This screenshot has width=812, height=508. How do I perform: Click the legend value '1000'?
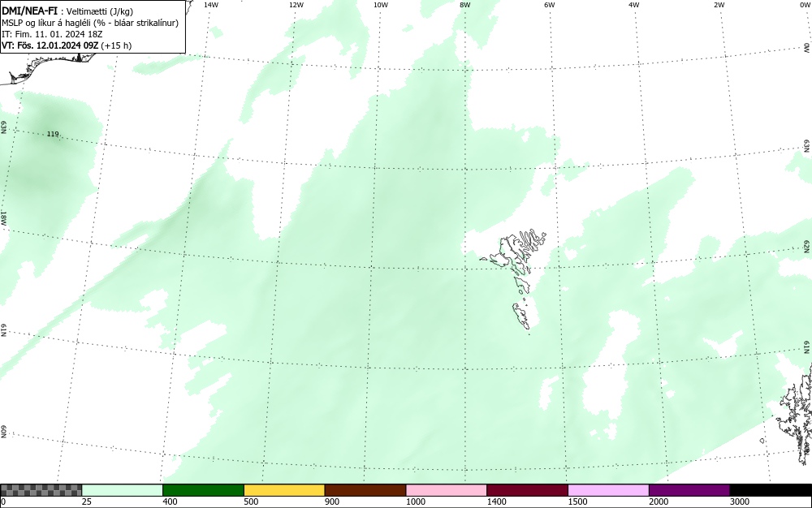click(416, 502)
